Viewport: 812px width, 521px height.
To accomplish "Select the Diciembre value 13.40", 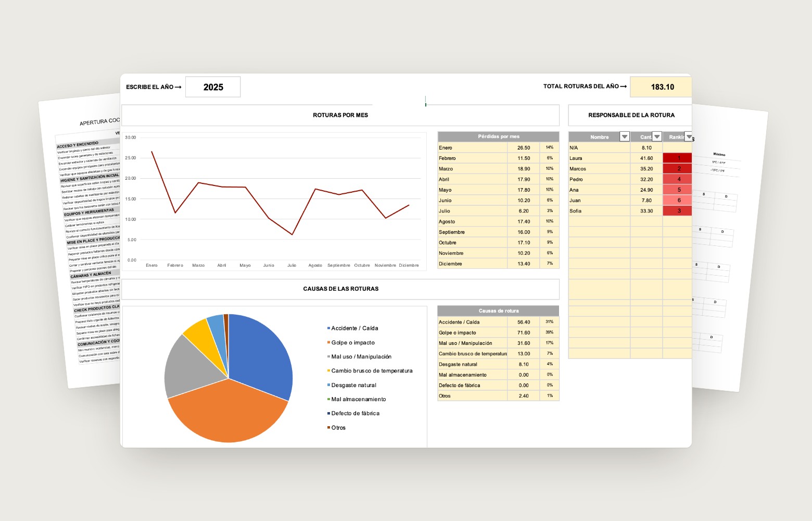I will [x=524, y=264].
